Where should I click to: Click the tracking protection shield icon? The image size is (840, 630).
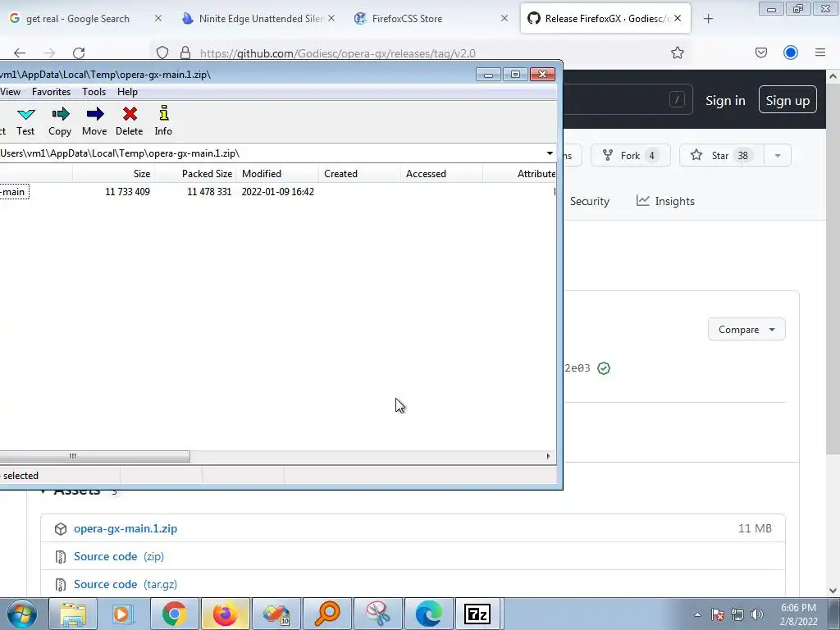tap(162, 53)
